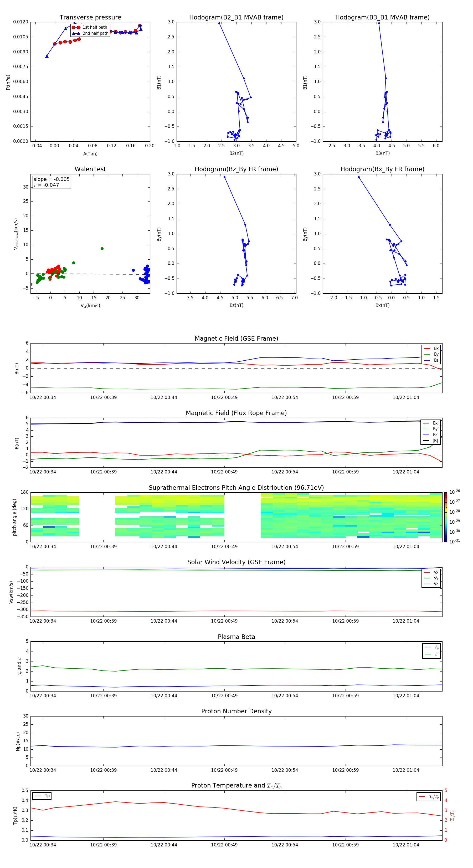The width and height of the screenshot is (473, 868).
Task: Click the Suprathermal Electrons Pitch Angle Distribution title
Action: point(236,488)
